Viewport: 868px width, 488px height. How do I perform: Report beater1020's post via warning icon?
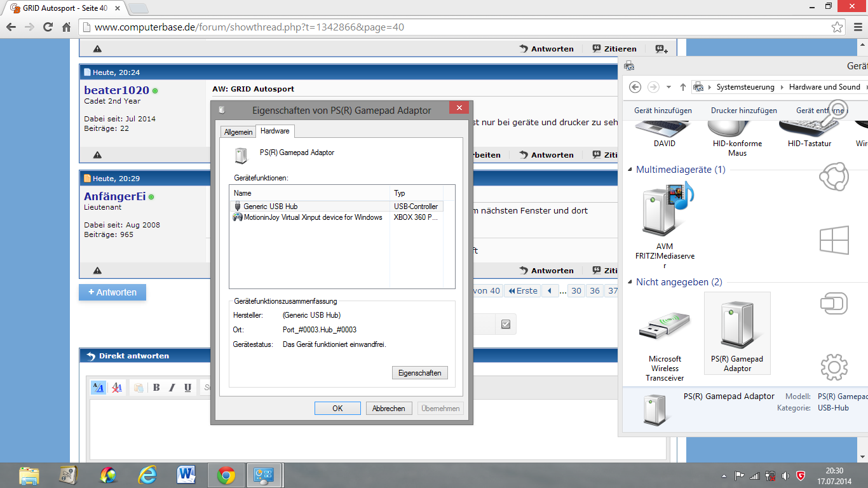(x=97, y=155)
